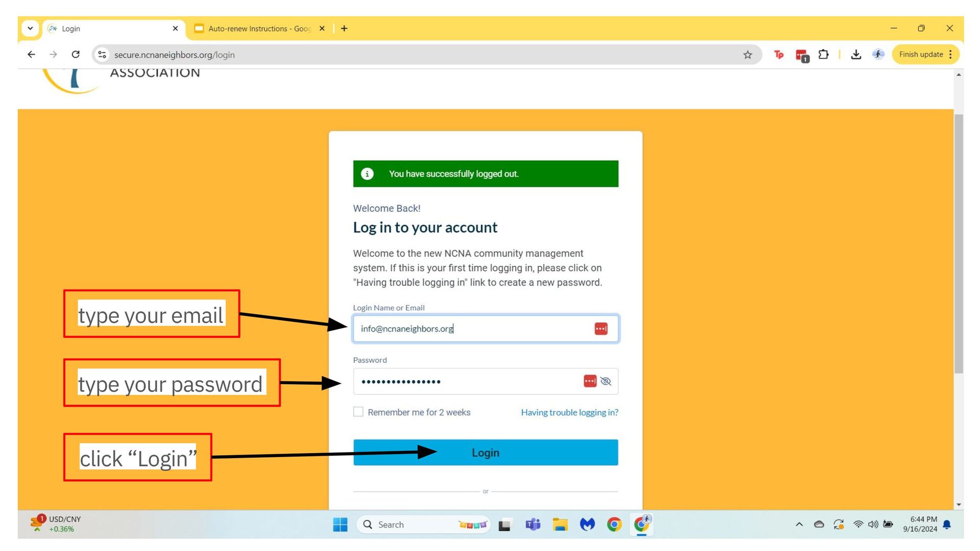Open File Explorer from taskbar
Image resolution: width=980 pixels, height=551 pixels.
pyautogui.click(x=560, y=524)
